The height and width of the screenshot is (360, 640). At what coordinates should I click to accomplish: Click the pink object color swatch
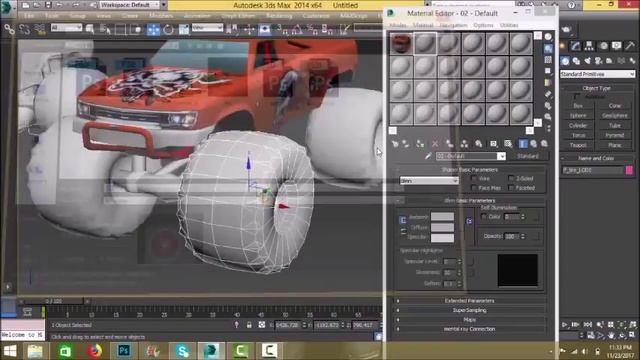[x=629, y=170]
